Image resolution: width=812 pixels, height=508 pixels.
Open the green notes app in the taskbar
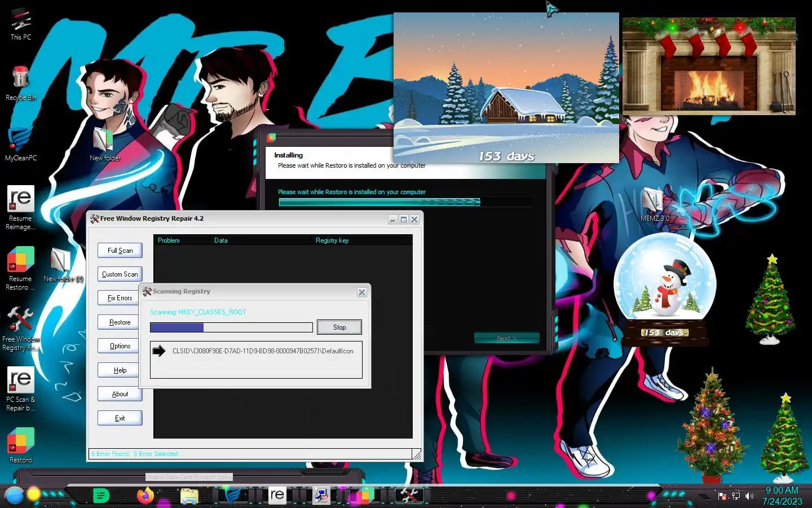tap(101, 496)
